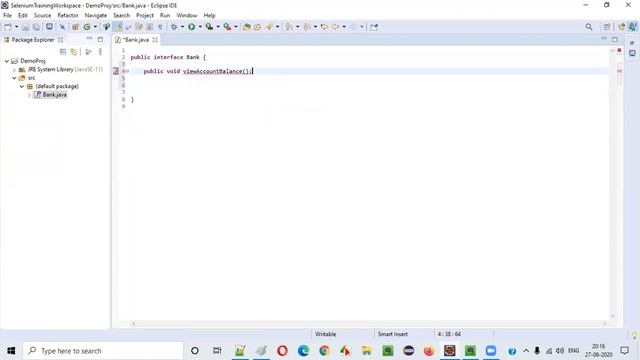Collapse the src folder node

click(x=14, y=78)
